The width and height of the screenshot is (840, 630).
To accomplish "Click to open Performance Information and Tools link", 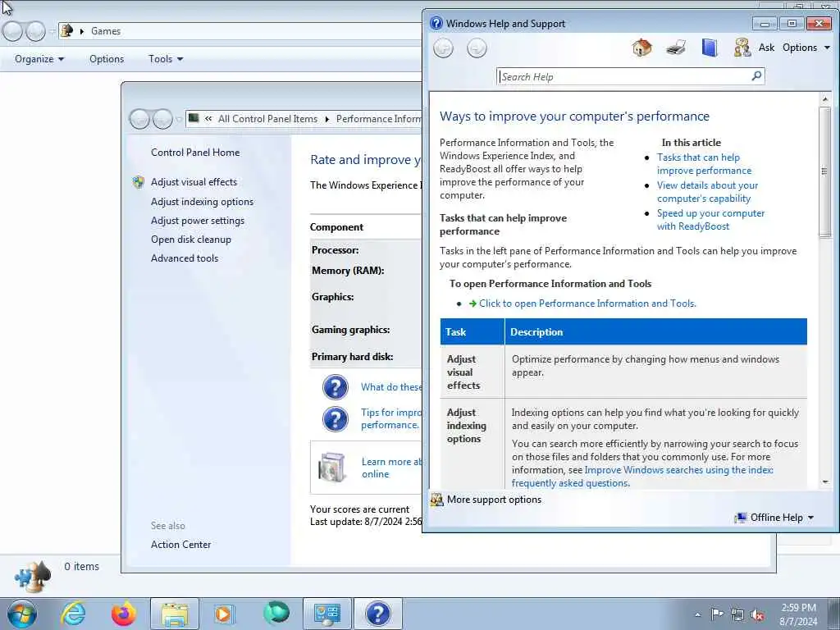I will [x=587, y=304].
